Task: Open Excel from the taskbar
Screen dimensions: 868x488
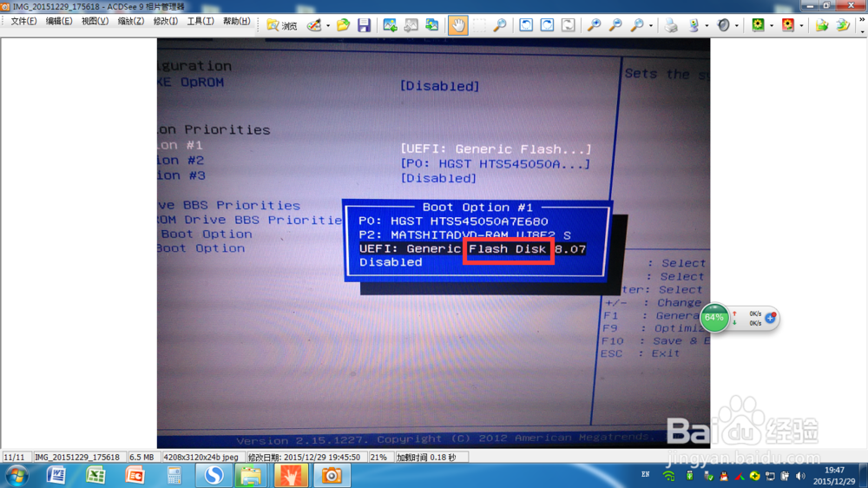Action: (95, 476)
